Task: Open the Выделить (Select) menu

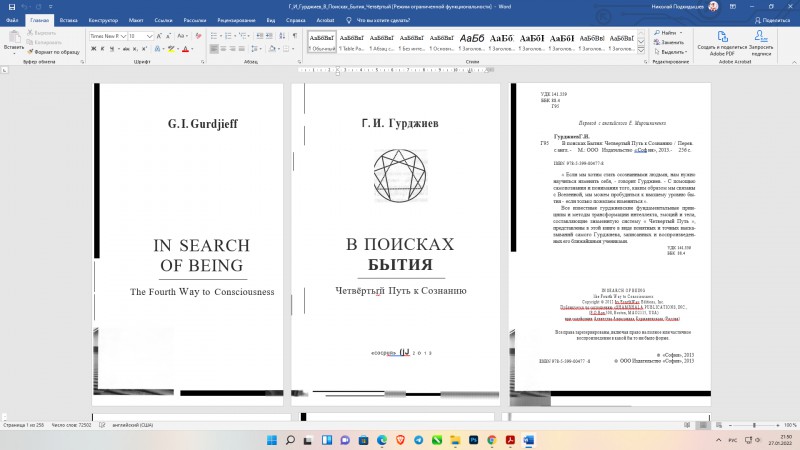Action: pyautogui.click(x=670, y=52)
